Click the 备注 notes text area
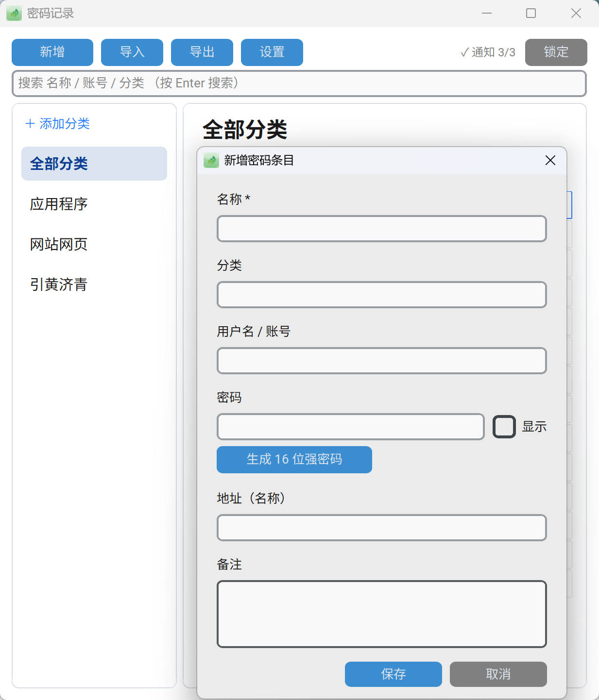Image resolution: width=599 pixels, height=700 pixels. click(x=382, y=614)
